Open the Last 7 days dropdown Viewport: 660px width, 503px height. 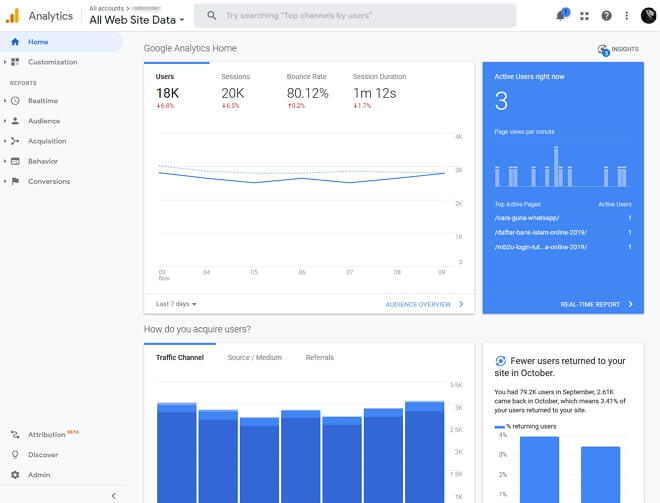(x=176, y=304)
